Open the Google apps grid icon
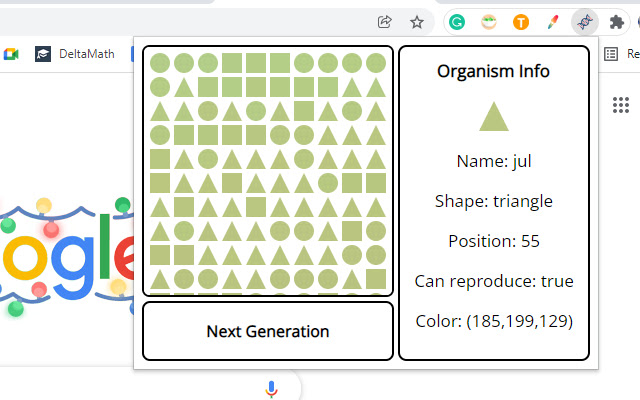640x400 pixels. 621,105
